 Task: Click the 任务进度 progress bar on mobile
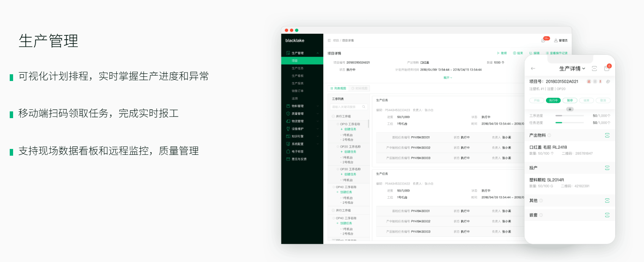569,123
